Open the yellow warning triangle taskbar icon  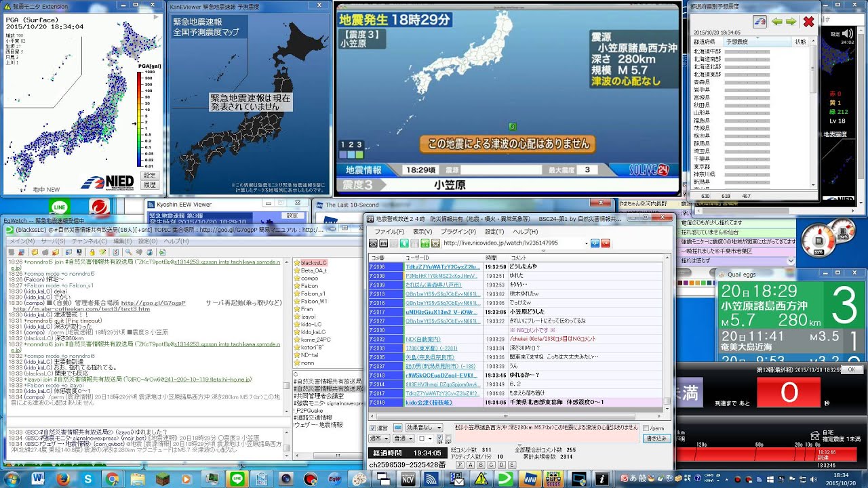pyautogui.click(x=481, y=479)
